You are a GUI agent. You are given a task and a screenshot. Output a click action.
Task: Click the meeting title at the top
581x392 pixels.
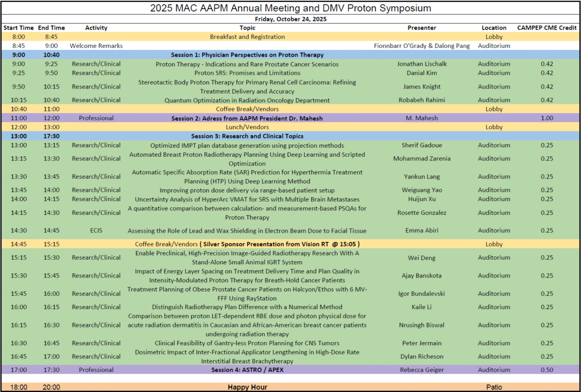click(290, 8)
